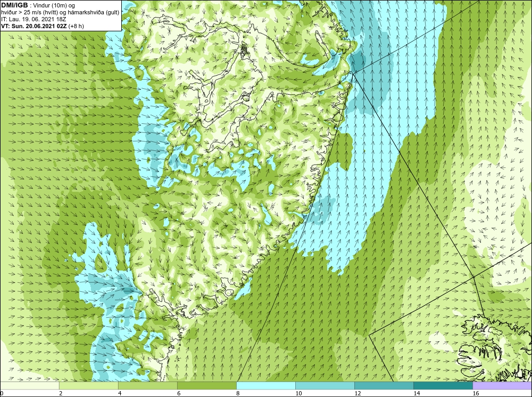This screenshot has width=532, height=397.
Task: Click the 12–14 m/s teal legend swatch
Action: pyautogui.click(x=384, y=385)
